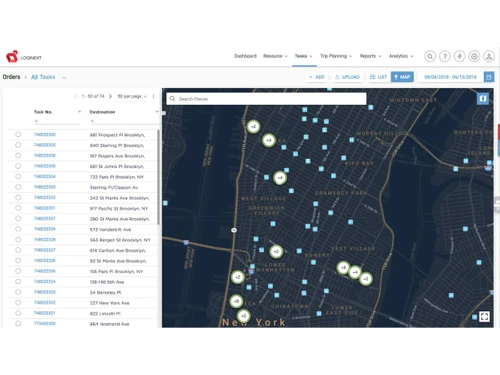Open the global search icon in header
Image resolution: width=500 pixels, height=375 pixels.
430,56
